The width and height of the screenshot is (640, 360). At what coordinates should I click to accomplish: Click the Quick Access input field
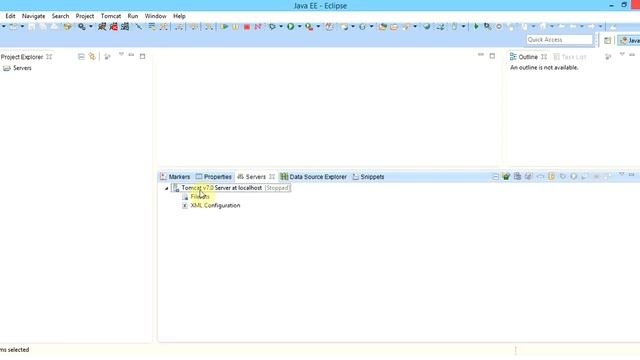pos(559,40)
